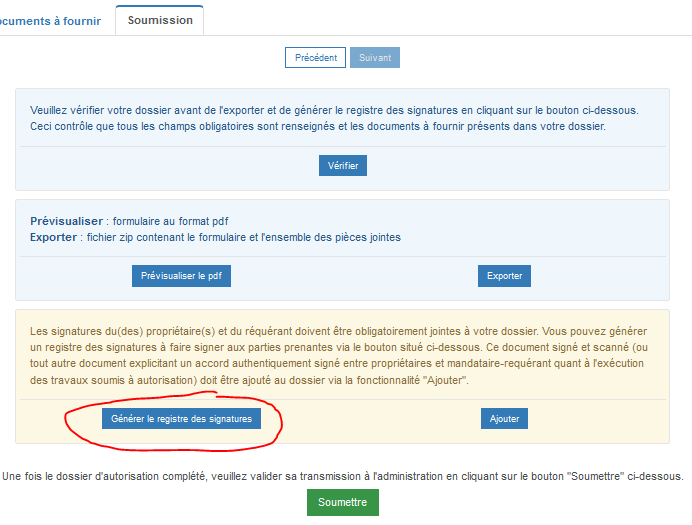Click the 'Une fois le dossier d'autorisation complété' sentence
The image size is (692, 525).
click(343, 476)
